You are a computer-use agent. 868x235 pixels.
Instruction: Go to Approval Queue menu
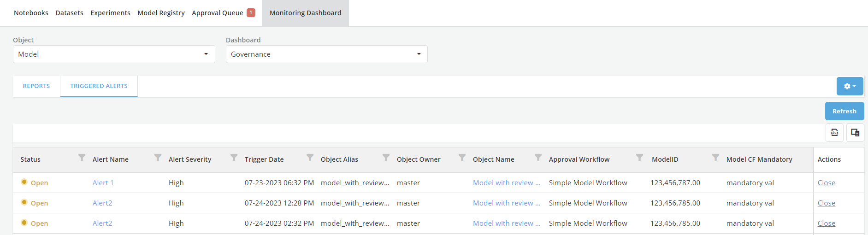coord(218,13)
